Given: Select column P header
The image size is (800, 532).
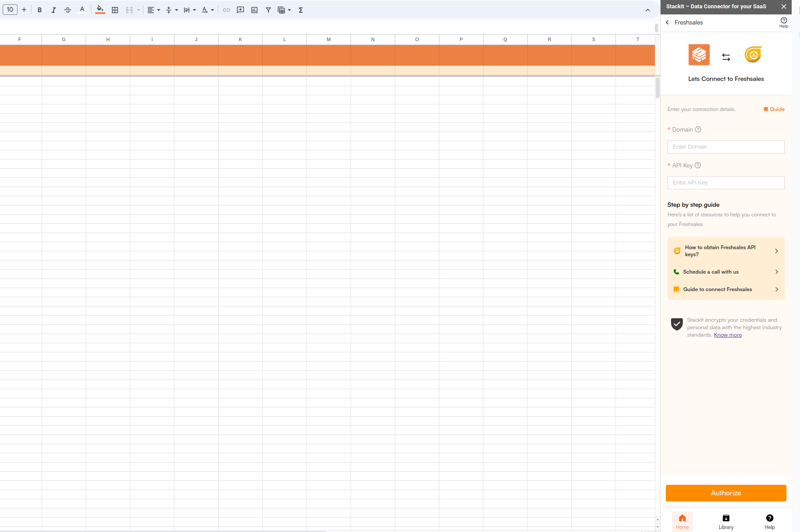Looking at the screenshot, I should point(461,39).
